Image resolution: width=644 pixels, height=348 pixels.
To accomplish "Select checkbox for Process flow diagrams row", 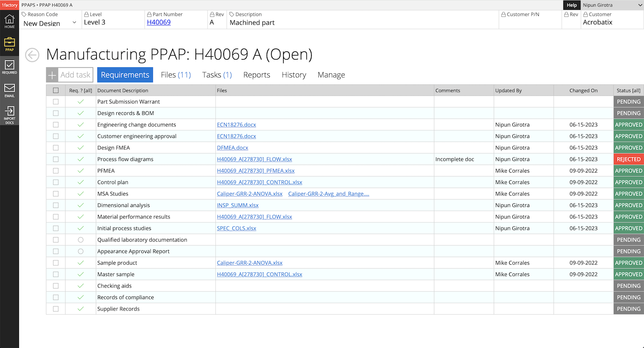I will tap(56, 159).
